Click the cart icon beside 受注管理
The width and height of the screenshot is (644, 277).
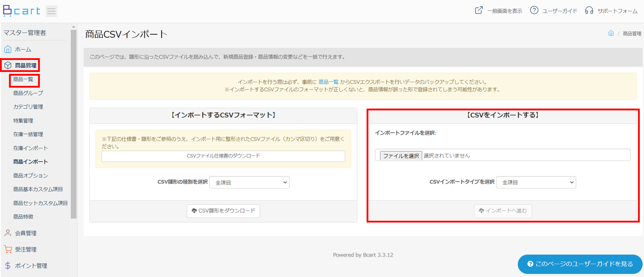pyautogui.click(x=8, y=249)
